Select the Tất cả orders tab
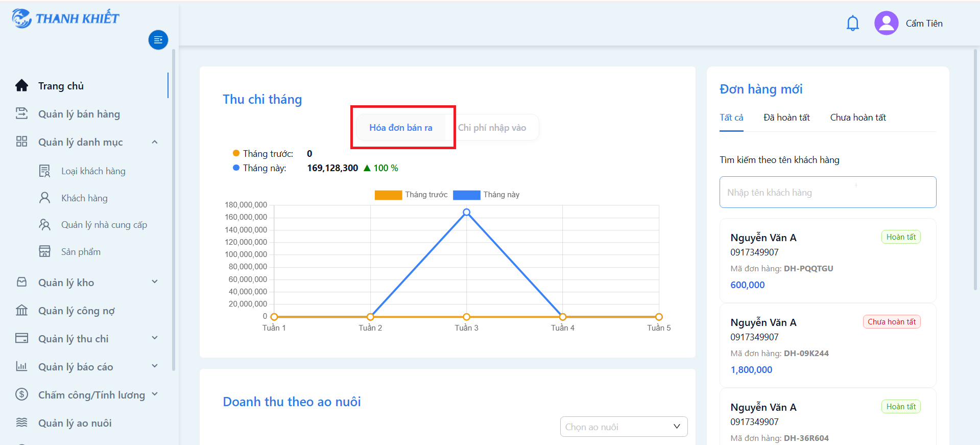The width and height of the screenshot is (980, 445). point(731,118)
